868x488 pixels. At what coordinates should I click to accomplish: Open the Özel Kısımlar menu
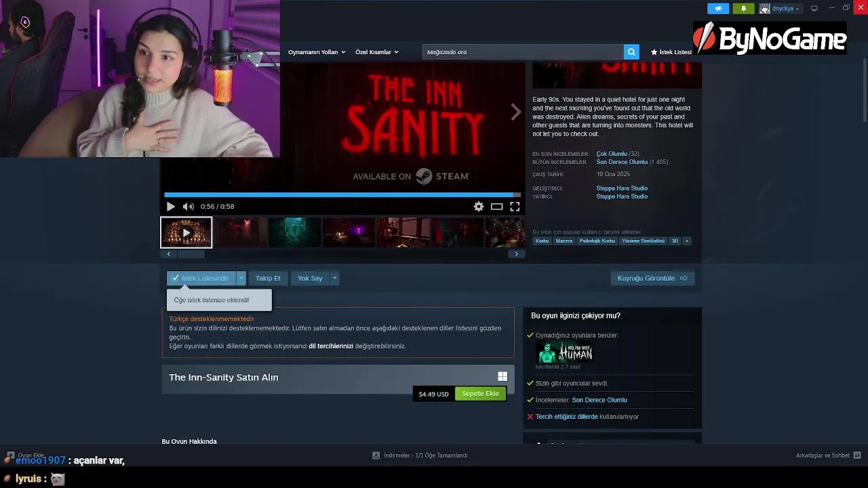377,52
